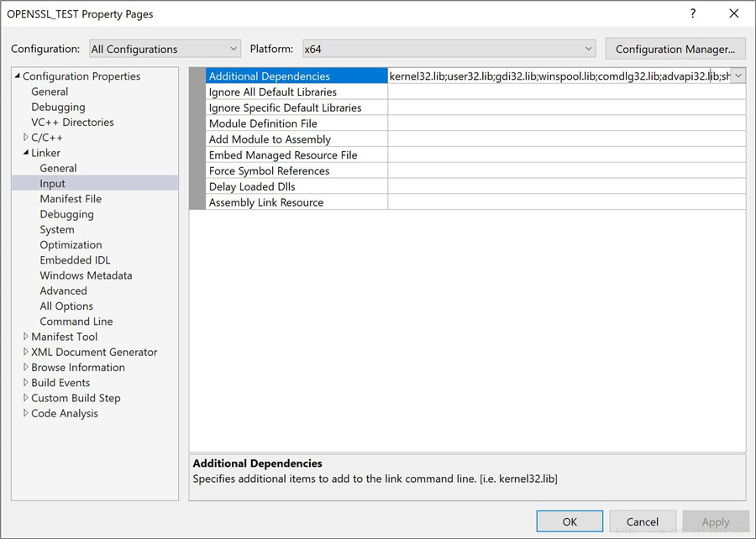
Task: Open the Windows Metadata page
Action: 86,275
